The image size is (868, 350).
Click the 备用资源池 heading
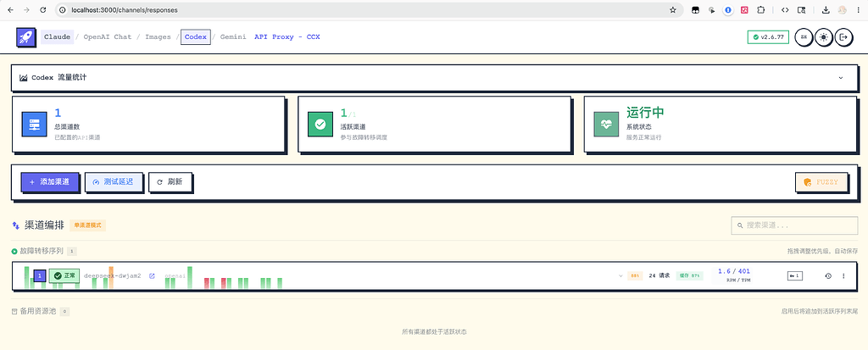click(x=38, y=312)
